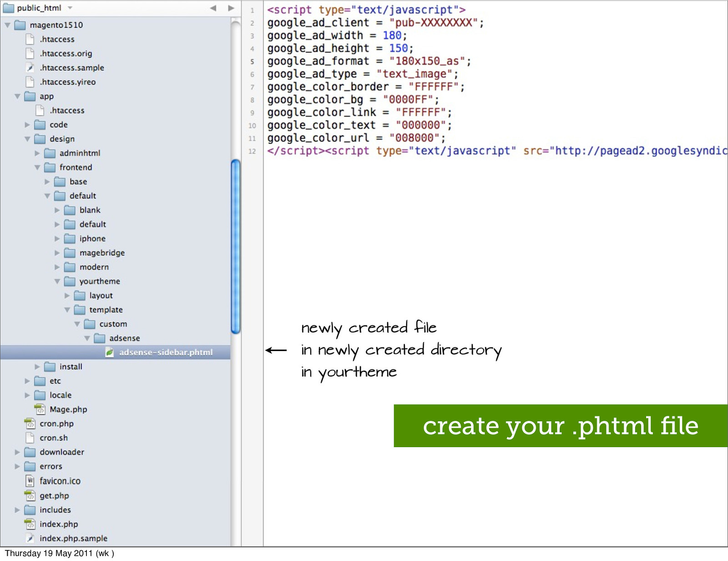This screenshot has height=561, width=728.
Task: Expand the magebridge folder
Action: point(57,253)
